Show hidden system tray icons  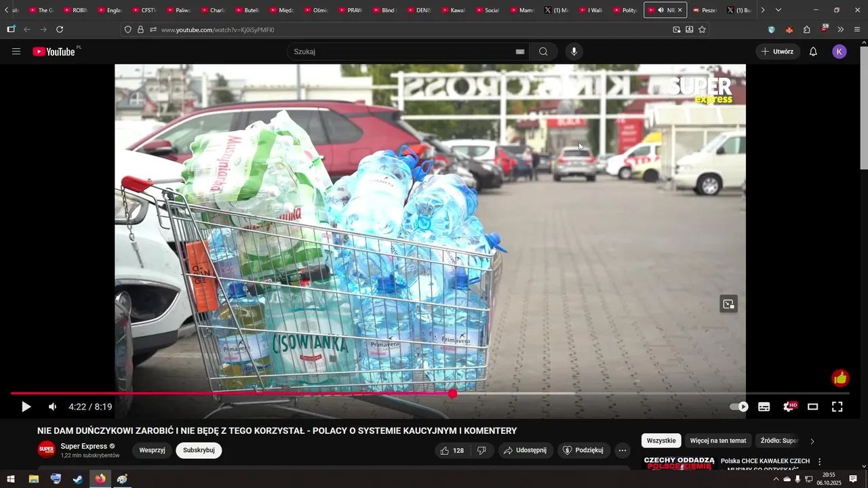[x=776, y=479]
